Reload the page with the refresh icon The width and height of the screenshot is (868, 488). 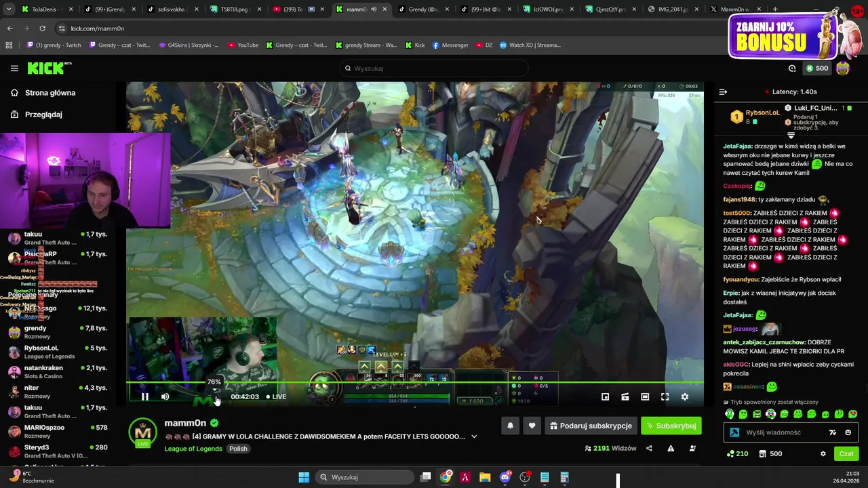tap(42, 28)
